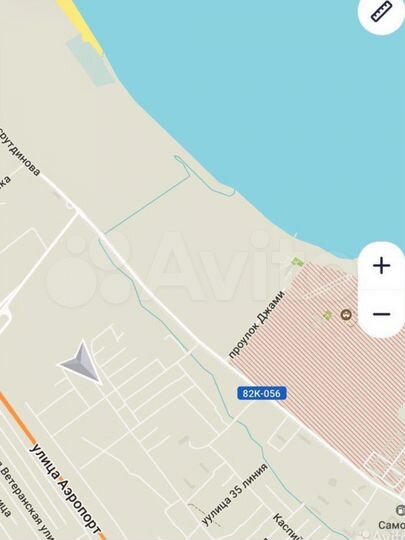The image size is (405, 540).
Task: Tap the Ветеранская улица street label
Action: coord(24,501)
